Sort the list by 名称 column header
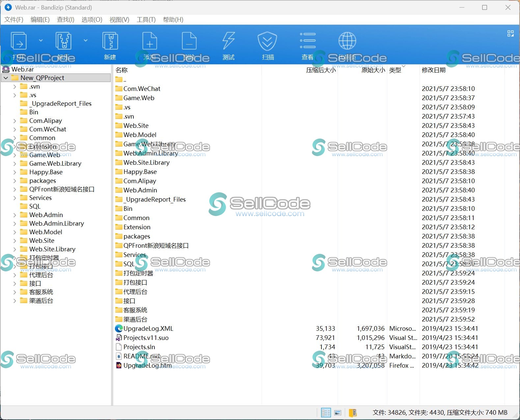Image resolution: width=520 pixels, height=420 pixels. coord(122,70)
